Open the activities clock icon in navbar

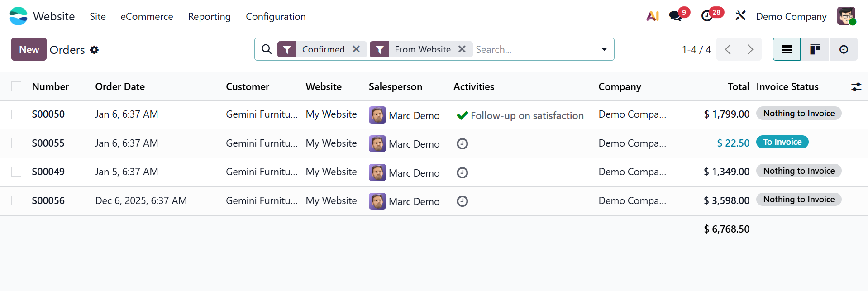(706, 16)
